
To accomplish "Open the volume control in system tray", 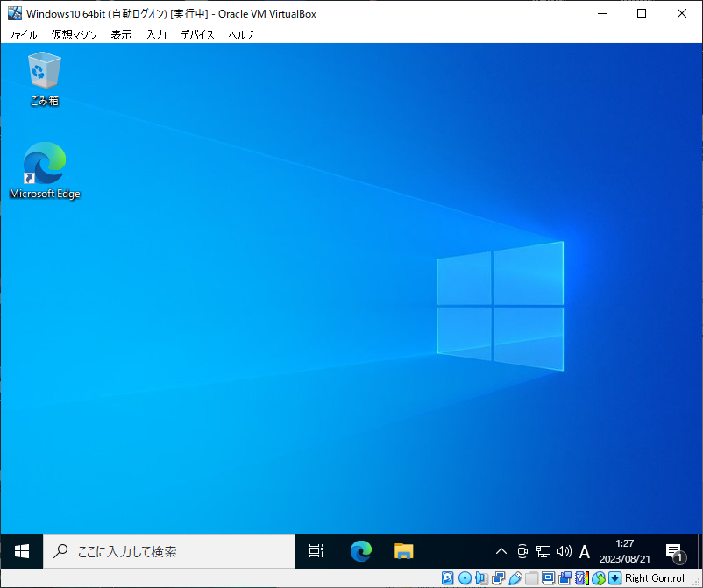I will pyautogui.click(x=564, y=551).
